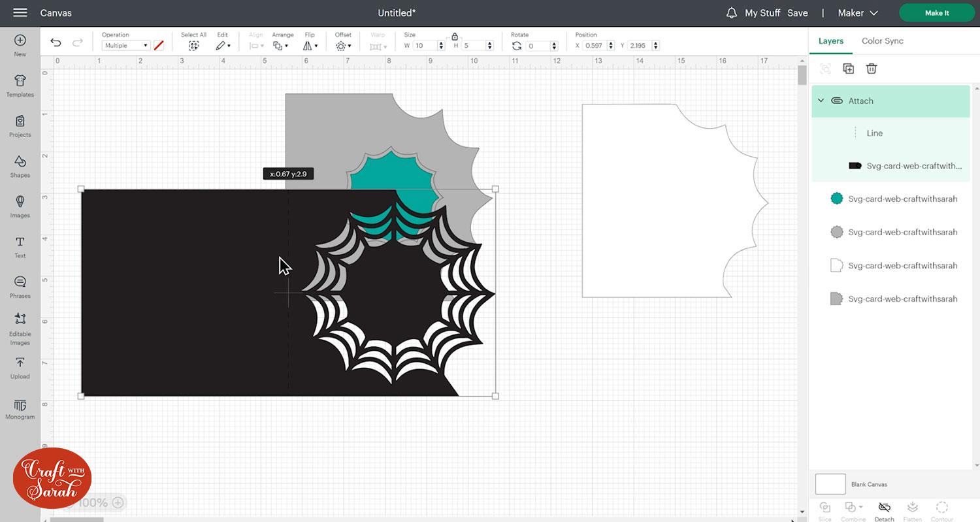Click the Select All icon
This screenshot has width=980, height=522.
[x=193, y=46]
